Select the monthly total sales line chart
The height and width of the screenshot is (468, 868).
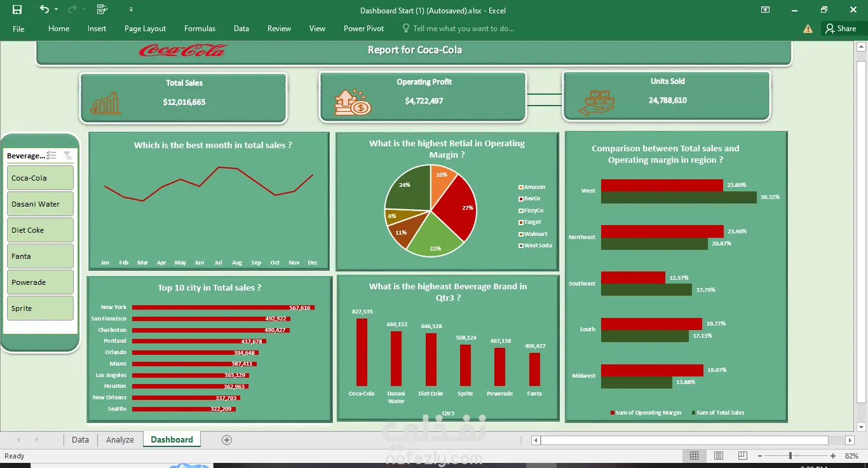tap(208, 201)
